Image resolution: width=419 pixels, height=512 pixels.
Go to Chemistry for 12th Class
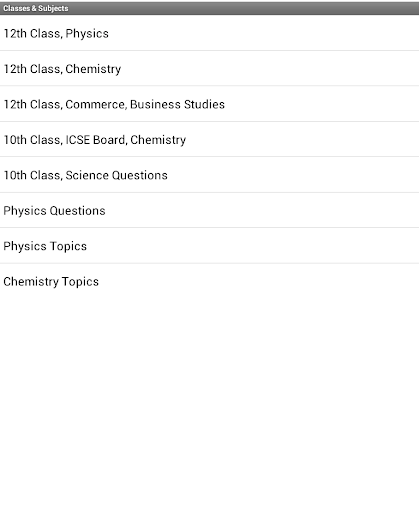click(209, 68)
